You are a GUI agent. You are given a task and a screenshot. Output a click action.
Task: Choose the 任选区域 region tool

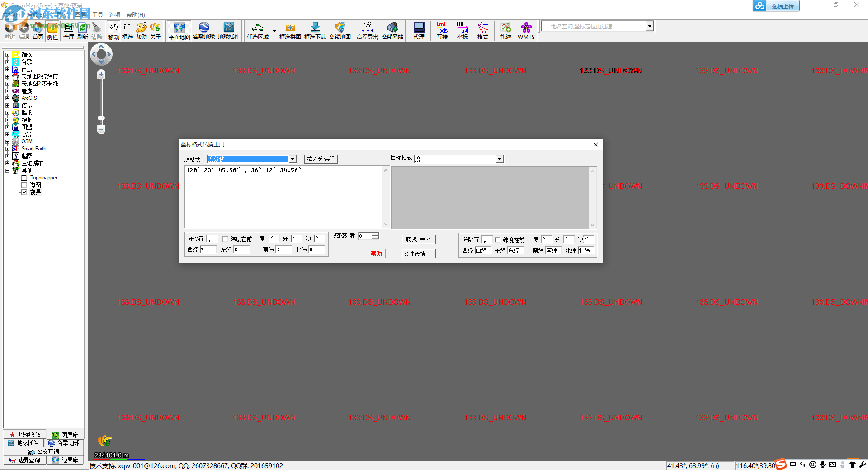click(x=258, y=31)
